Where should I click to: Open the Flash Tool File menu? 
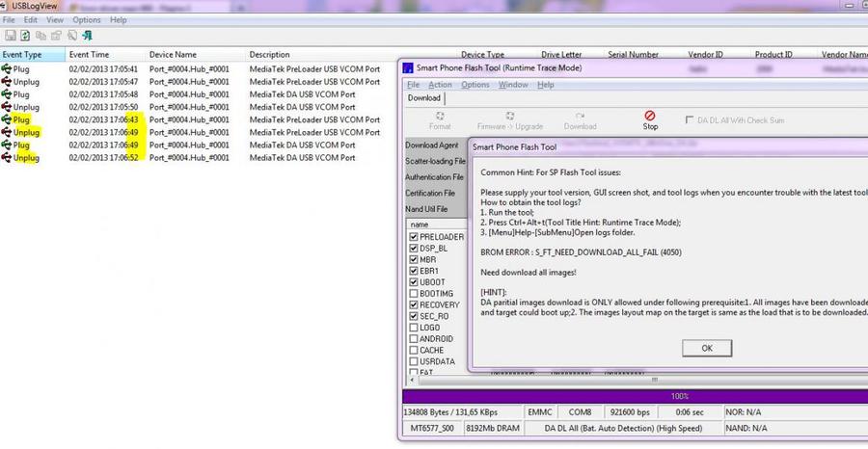(x=413, y=85)
